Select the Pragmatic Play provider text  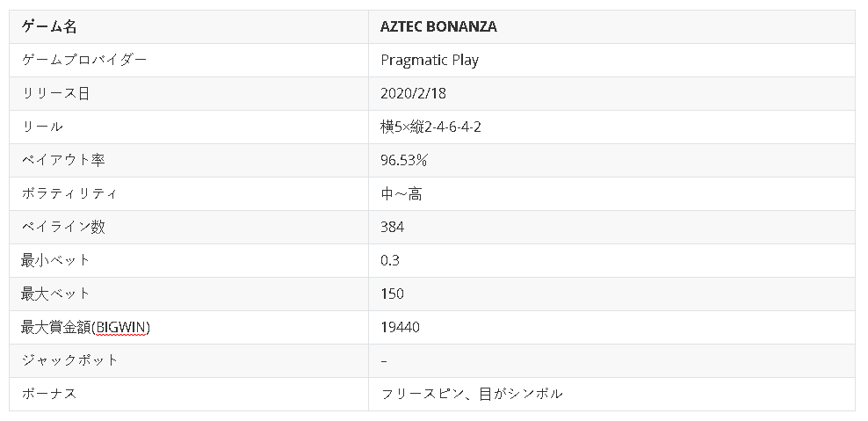(x=430, y=60)
